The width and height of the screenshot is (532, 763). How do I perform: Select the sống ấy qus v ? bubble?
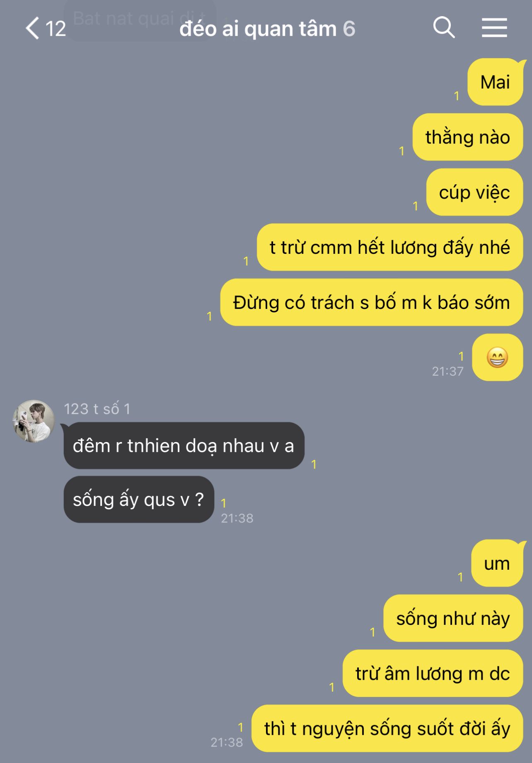click(139, 499)
